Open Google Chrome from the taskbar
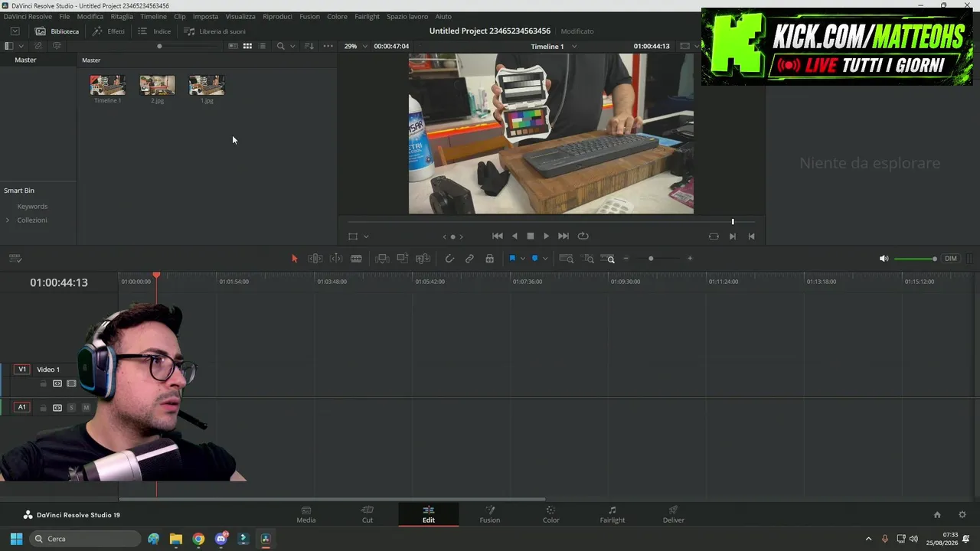 (x=198, y=539)
